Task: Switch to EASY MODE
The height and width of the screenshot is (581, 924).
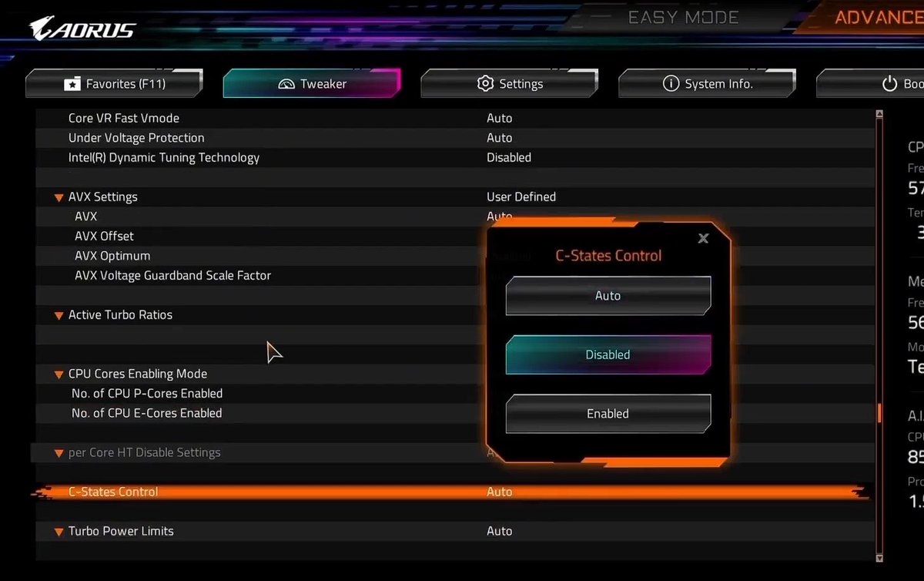Action: point(683,17)
